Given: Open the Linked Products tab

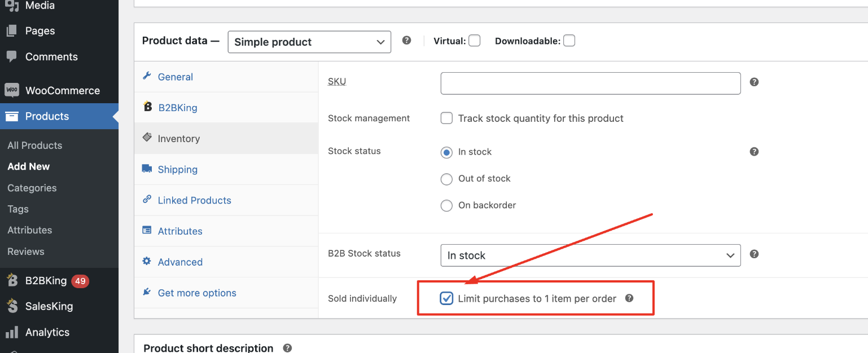Looking at the screenshot, I should click(226, 200).
